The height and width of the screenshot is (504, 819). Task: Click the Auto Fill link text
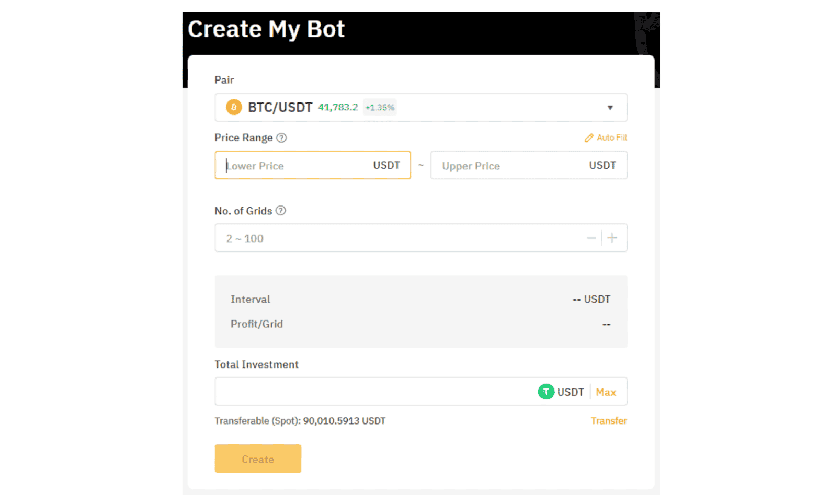612,138
